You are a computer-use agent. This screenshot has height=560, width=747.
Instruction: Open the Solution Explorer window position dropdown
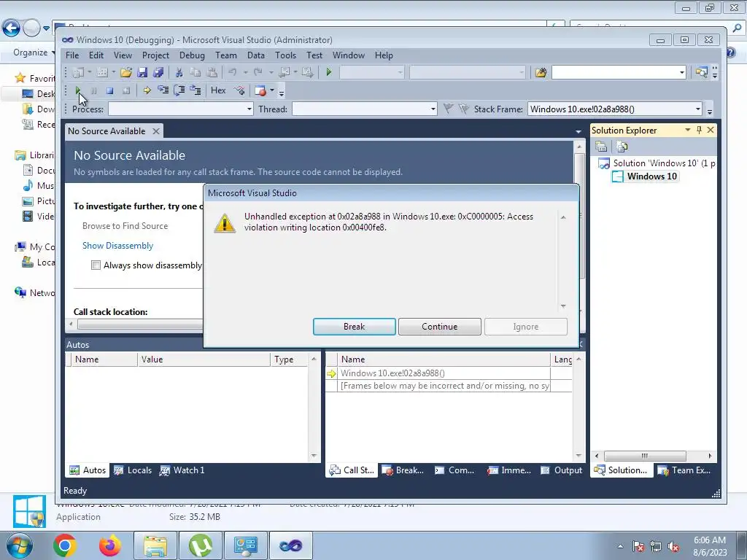(x=687, y=130)
